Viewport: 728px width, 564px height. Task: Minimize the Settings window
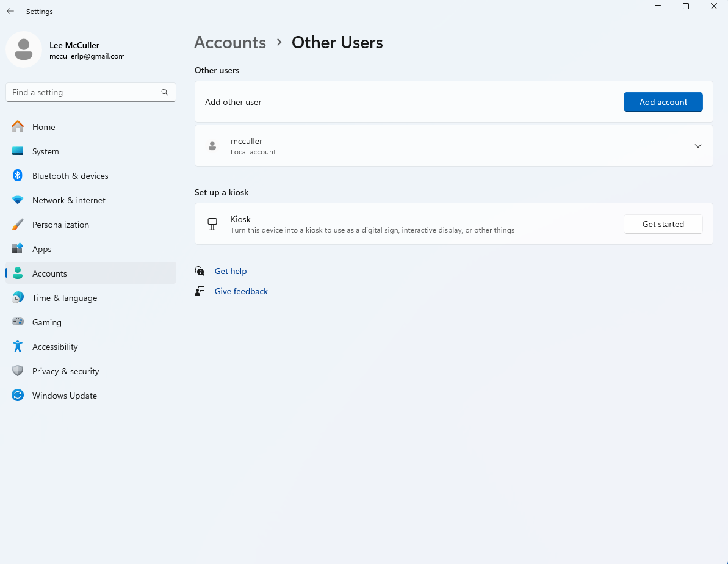[x=657, y=6]
